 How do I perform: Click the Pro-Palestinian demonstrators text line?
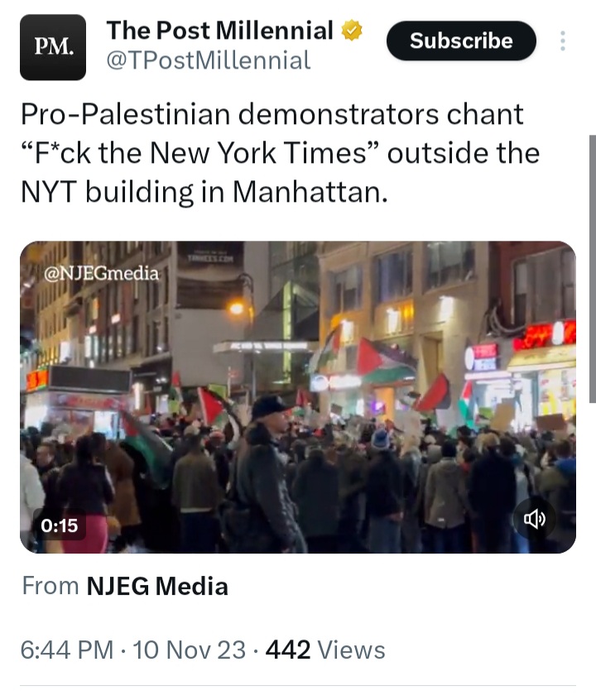[x=272, y=114]
